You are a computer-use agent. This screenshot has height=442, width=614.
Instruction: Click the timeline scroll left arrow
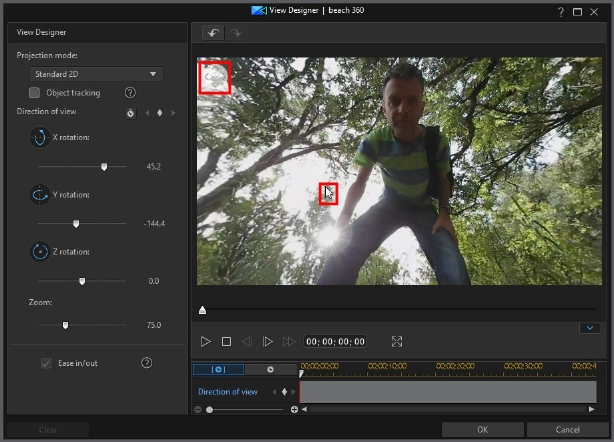coord(304,409)
